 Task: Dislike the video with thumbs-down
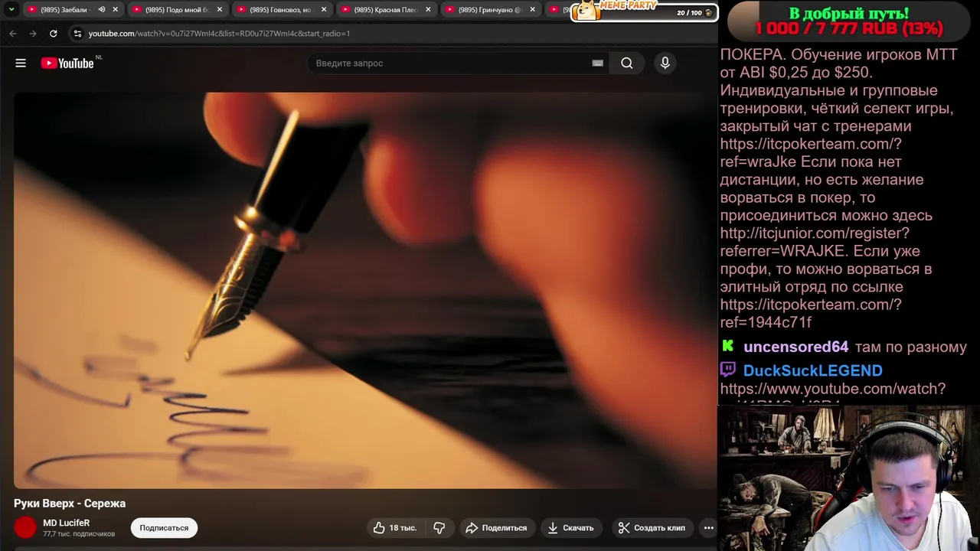pyautogui.click(x=439, y=528)
